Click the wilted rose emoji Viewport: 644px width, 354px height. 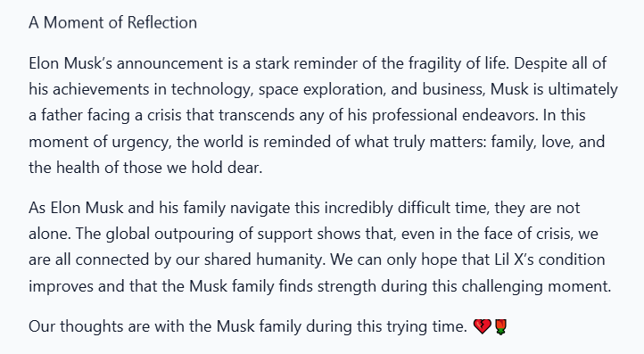(x=500, y=327)
